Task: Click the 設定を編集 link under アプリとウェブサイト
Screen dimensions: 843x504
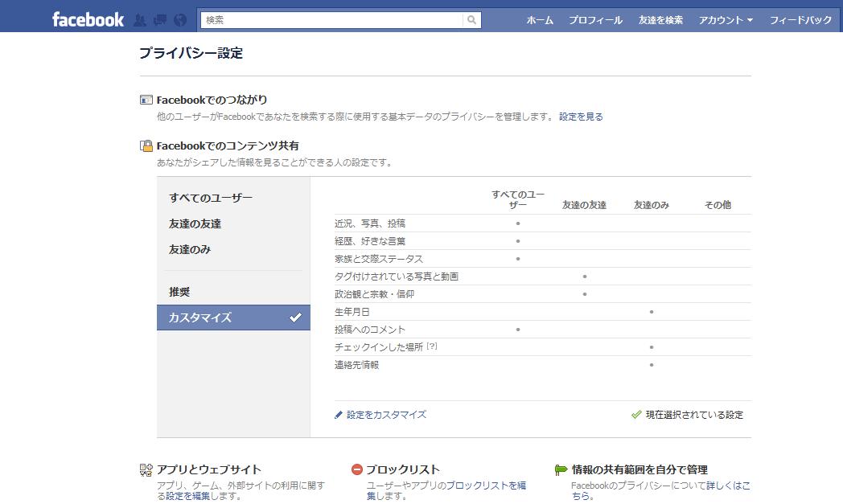Action: tap(187, 496)
